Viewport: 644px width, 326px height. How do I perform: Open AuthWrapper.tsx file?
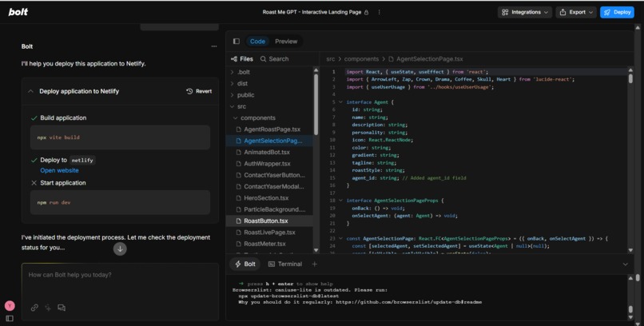267,164
